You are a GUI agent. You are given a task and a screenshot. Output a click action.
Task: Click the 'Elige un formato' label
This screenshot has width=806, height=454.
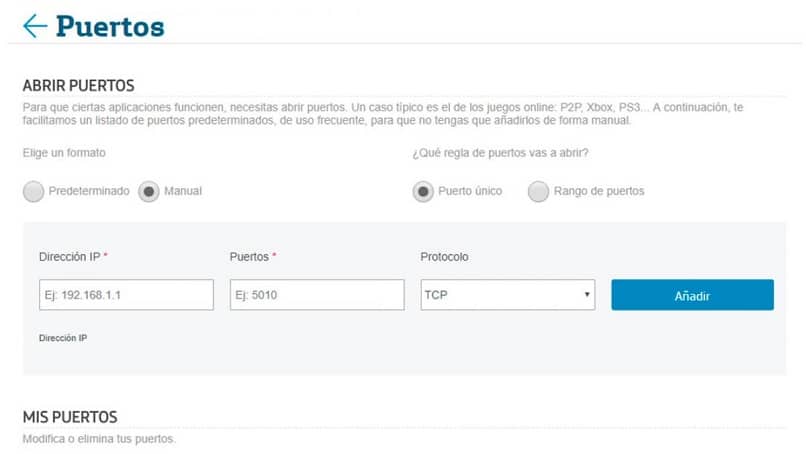[64, 152]
